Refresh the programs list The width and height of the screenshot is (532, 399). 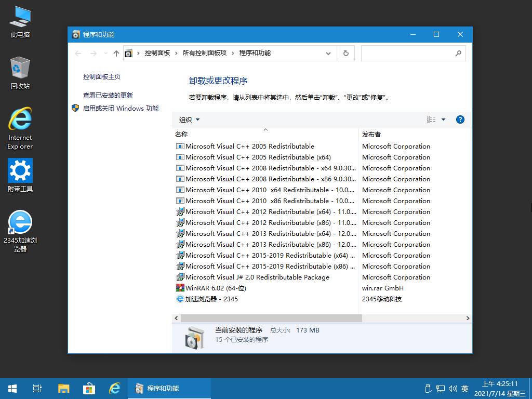[345, 54]
